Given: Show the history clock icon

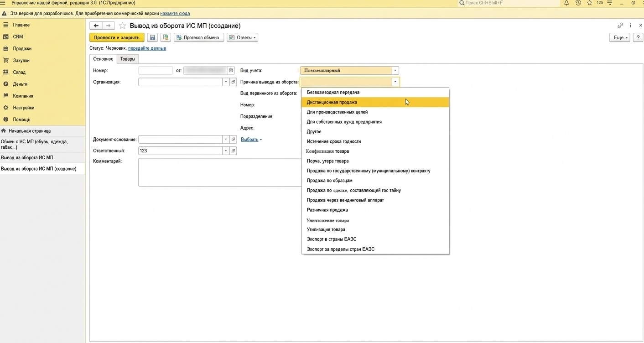Looking at the screenshot, I should click(578, 3).
